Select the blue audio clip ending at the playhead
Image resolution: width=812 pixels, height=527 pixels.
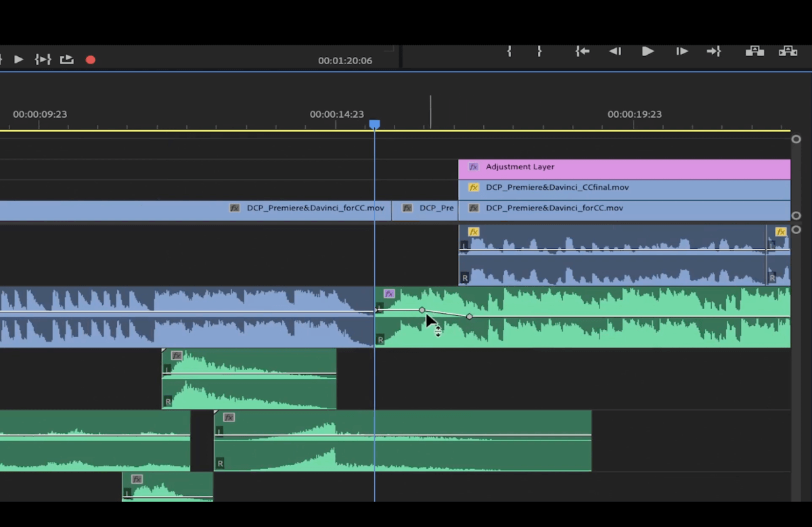click(187, 317)
